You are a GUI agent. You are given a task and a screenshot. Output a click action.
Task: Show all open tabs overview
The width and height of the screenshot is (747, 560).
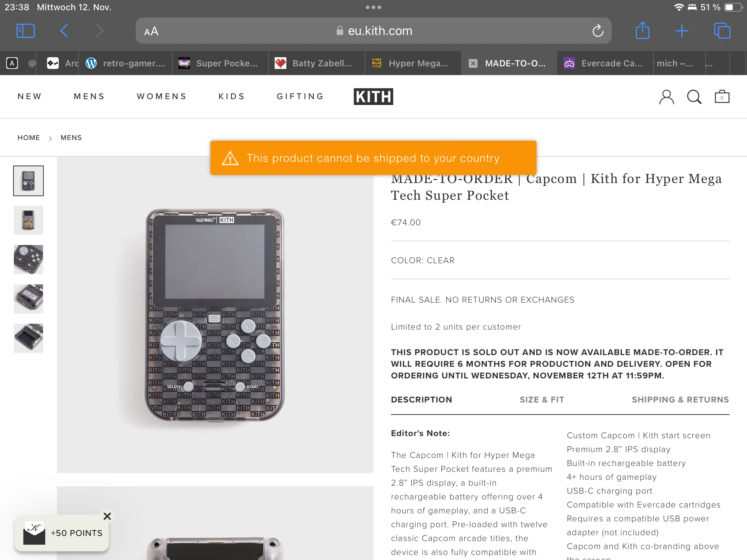(x=722, y=31)
